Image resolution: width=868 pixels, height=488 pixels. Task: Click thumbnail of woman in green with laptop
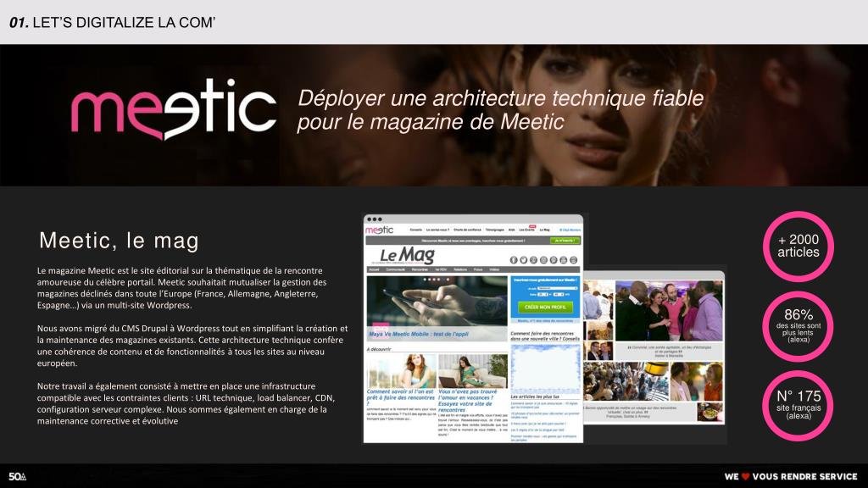pyautogui.click(x=473, y=371)
